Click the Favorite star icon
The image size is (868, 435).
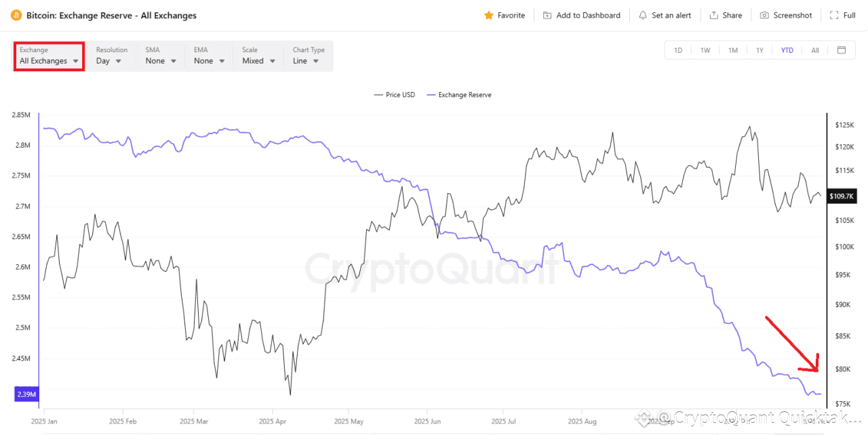(488, 15)
